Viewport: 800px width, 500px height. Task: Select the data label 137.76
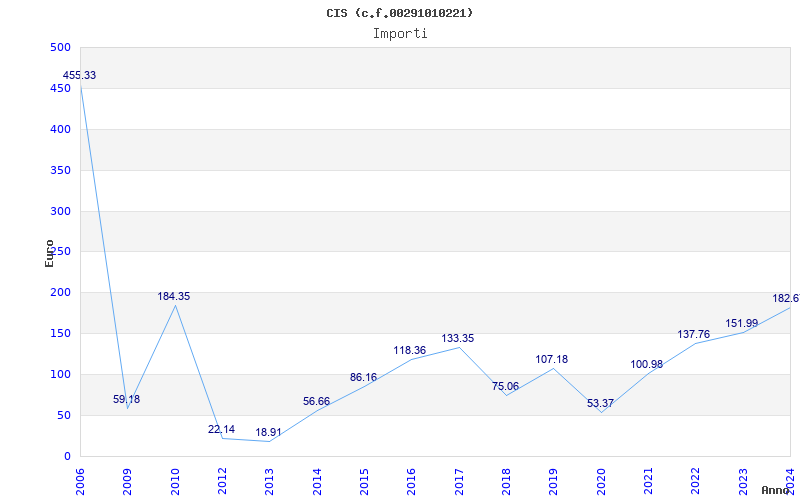coord(693,335)
